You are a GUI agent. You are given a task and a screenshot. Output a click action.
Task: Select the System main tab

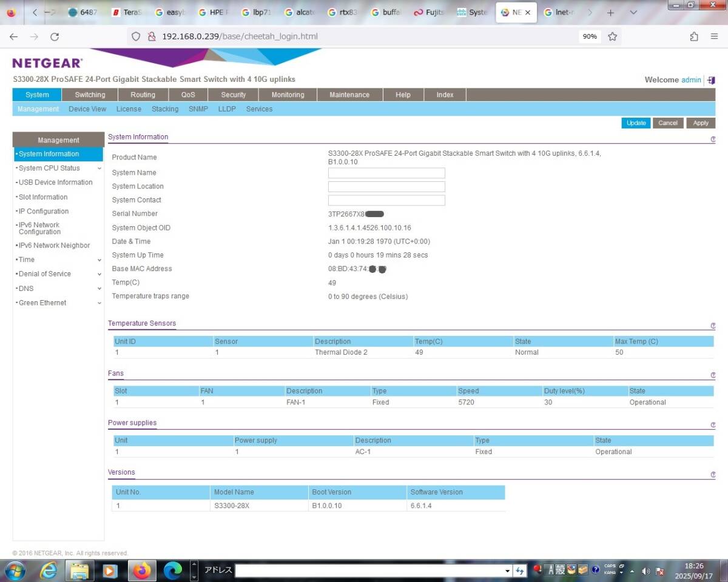click(x=37, y=95)
